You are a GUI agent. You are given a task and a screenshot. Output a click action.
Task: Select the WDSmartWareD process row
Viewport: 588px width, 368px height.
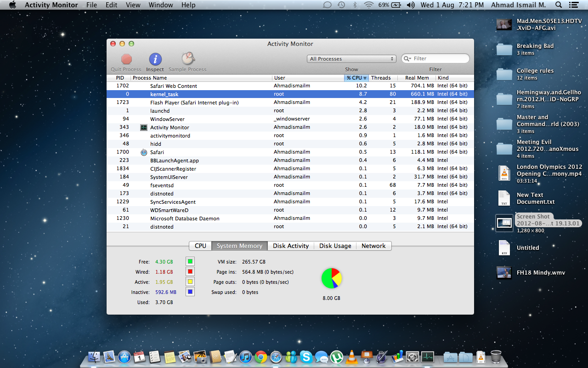[x=290, y=210]
